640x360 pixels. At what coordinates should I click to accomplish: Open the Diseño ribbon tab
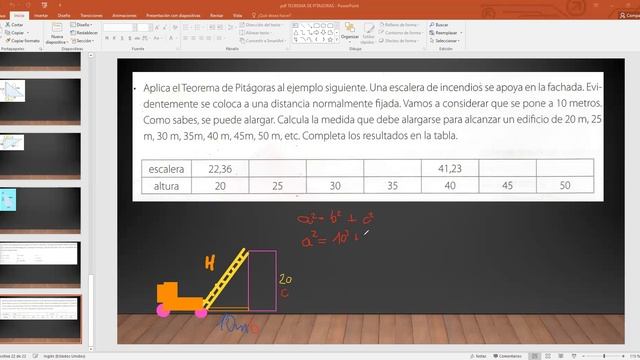(64, 16)
